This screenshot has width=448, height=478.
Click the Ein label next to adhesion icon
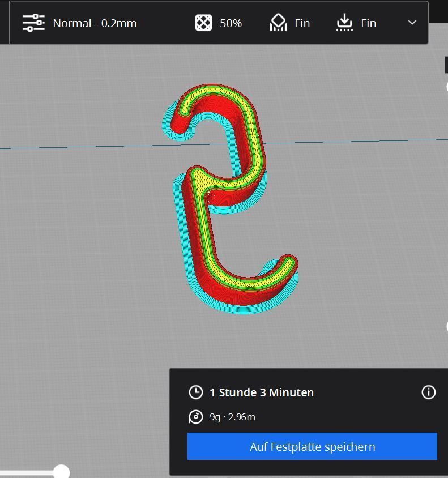(369, 23)
